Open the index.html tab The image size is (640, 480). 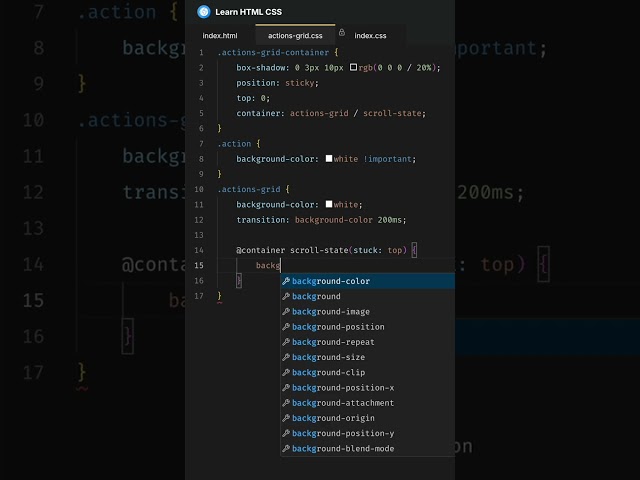(220, 36)
